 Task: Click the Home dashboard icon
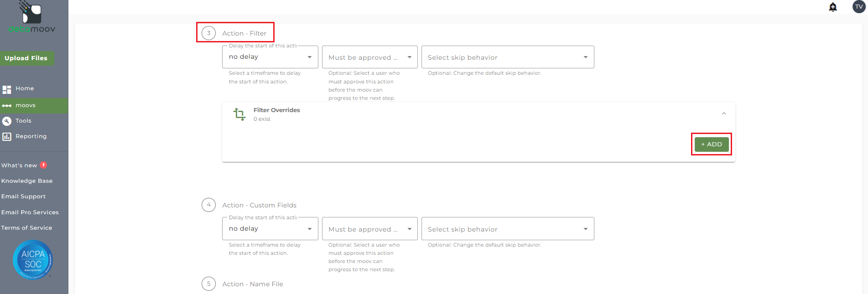point(7,89)
